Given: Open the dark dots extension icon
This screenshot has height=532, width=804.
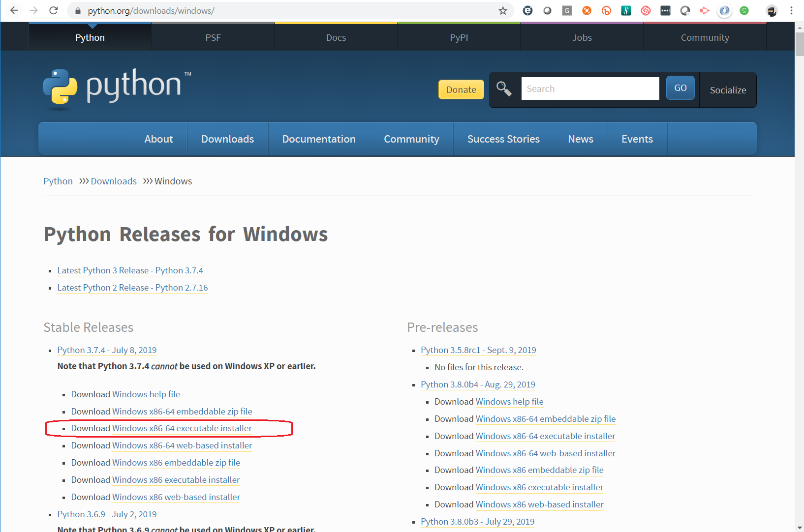Looking at the screenshot, I should [665, 10].
